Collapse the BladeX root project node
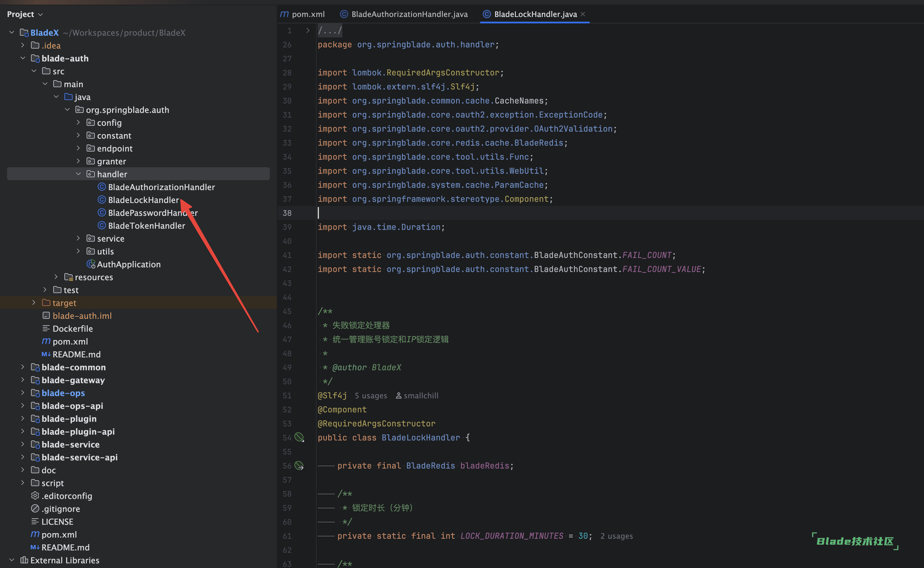 coord(12,32)
